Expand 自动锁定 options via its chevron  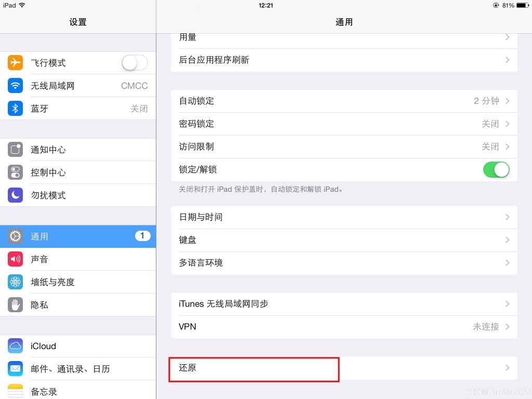click(x=507, y=101)
